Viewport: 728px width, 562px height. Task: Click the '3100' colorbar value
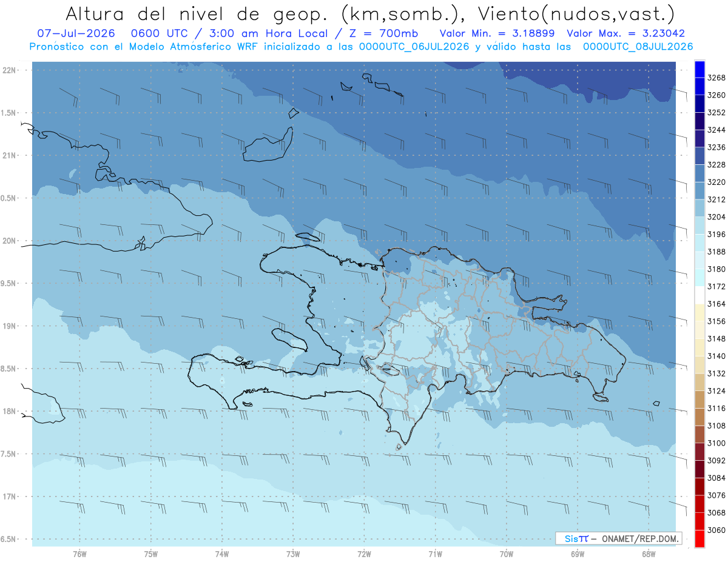[716, 443]
